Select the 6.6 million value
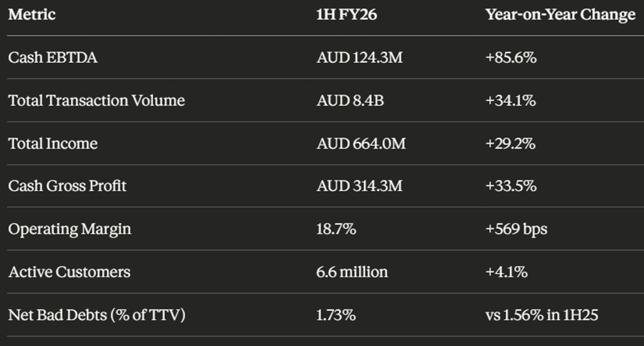This screenshot has width=644, height=346. (353, 272)
